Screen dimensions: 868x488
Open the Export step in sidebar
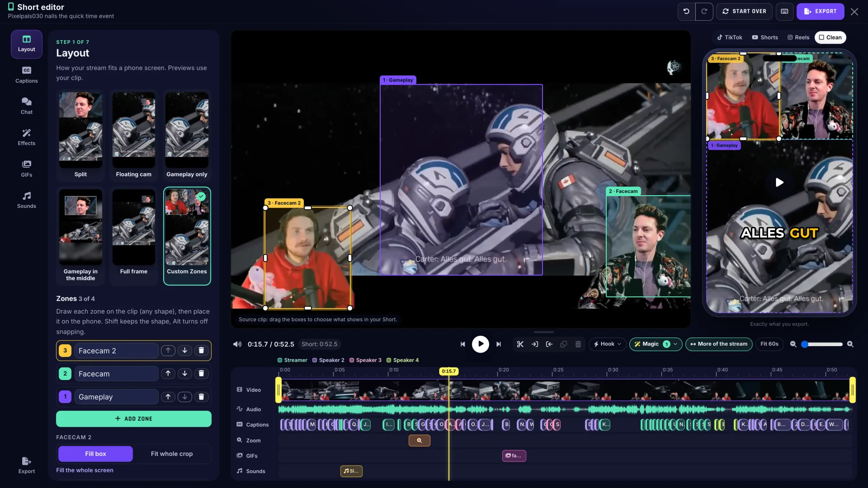[x=26, y=465]
